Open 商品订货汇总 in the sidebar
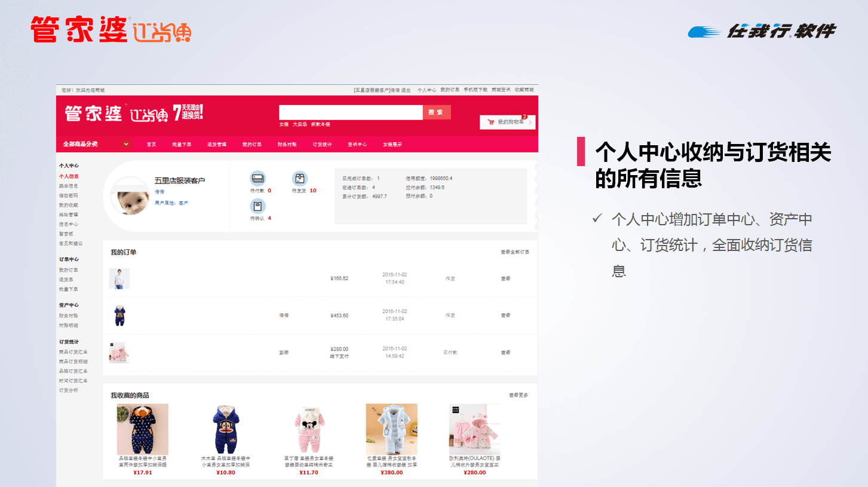 [73, 352]
